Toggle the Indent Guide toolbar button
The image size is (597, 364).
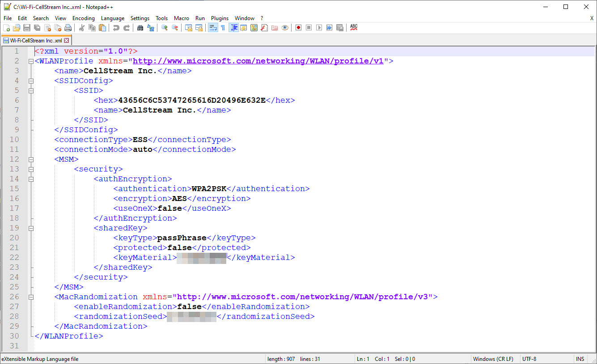tap(233, 28)
